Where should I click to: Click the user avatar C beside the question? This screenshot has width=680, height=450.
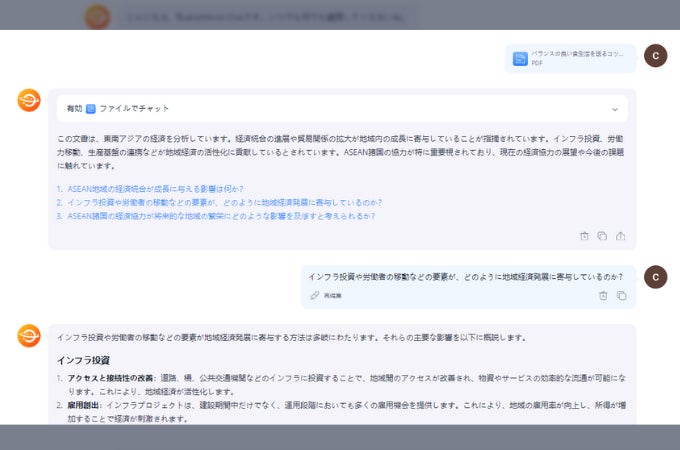[x=655, y=277]
